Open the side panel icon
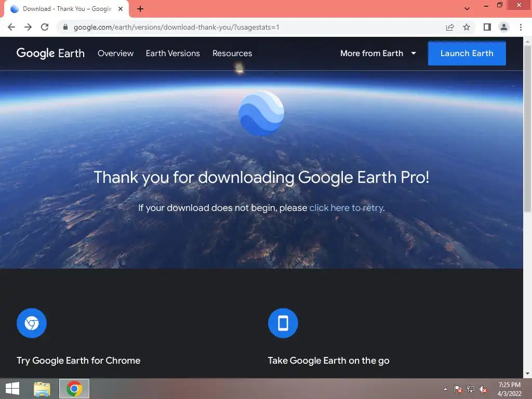 pyautogui.click(x=487, y=27)
